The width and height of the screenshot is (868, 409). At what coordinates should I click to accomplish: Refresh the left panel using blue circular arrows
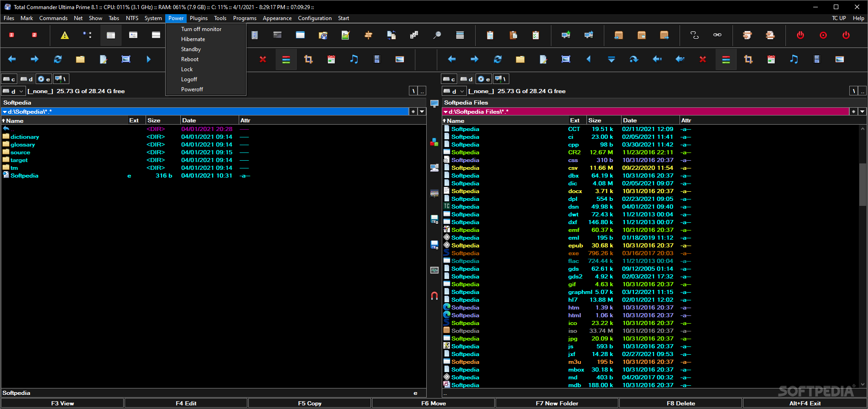pyautogui.click(x=58, y=59)
